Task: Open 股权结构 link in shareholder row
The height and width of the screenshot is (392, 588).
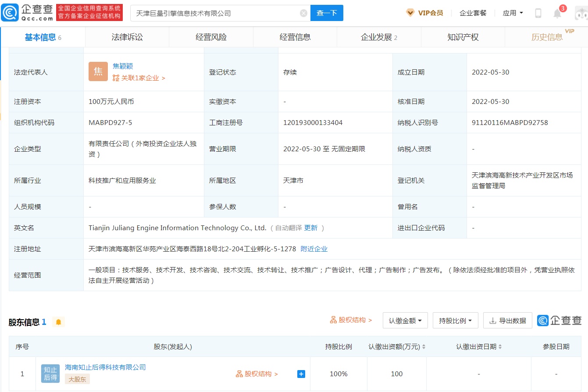Action: (x=257, y=374)
